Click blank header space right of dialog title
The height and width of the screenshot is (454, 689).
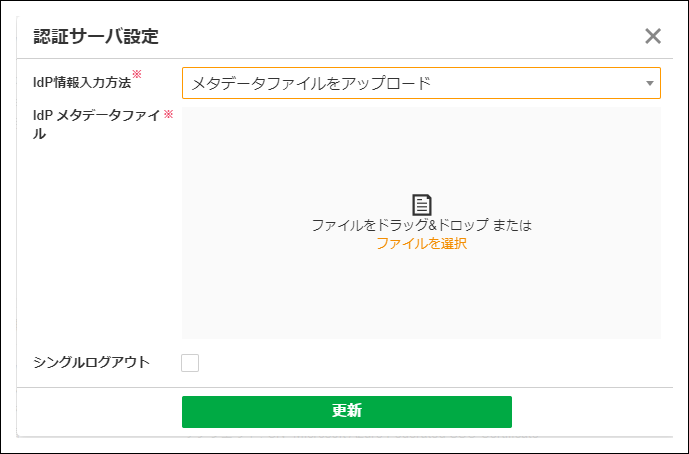pos(400,37)
